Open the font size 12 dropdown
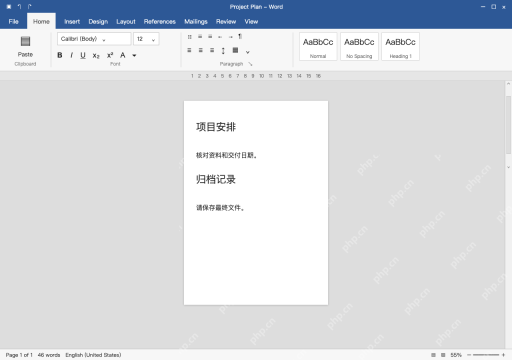The width and height of the screenshot is (512, 360). click(x=146, y=39)
